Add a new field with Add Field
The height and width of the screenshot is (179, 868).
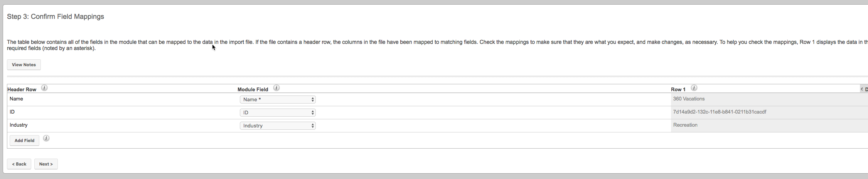point(24,141)
